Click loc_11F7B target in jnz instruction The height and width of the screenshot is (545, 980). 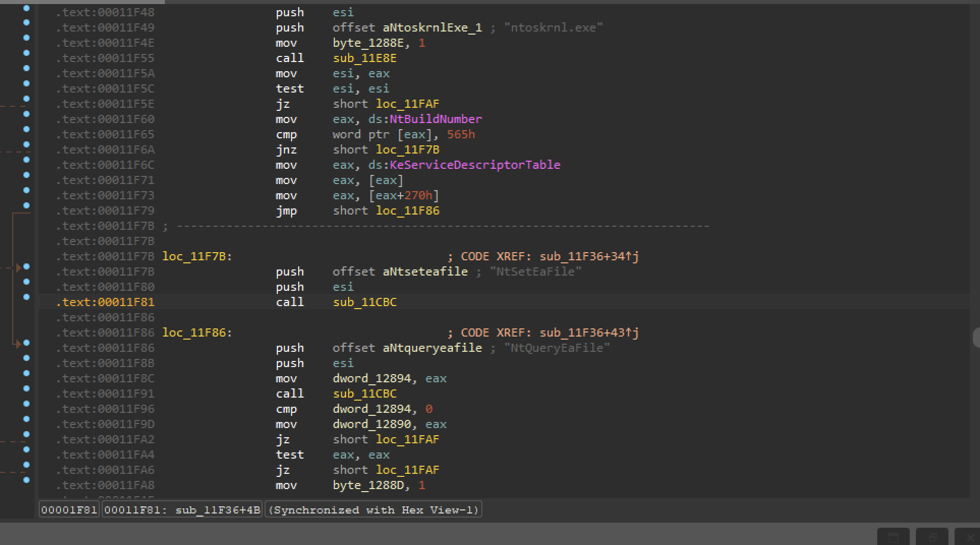click(x=408, y=149)
